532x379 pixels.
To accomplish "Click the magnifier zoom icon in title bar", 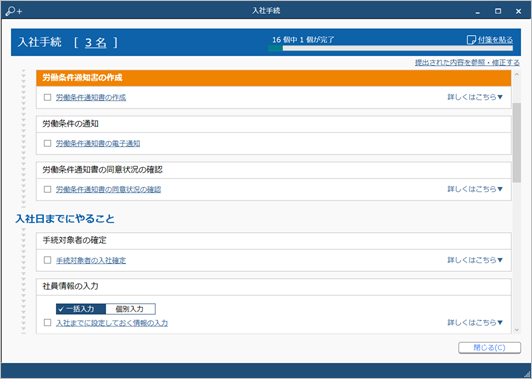I will tap(14, 11).
